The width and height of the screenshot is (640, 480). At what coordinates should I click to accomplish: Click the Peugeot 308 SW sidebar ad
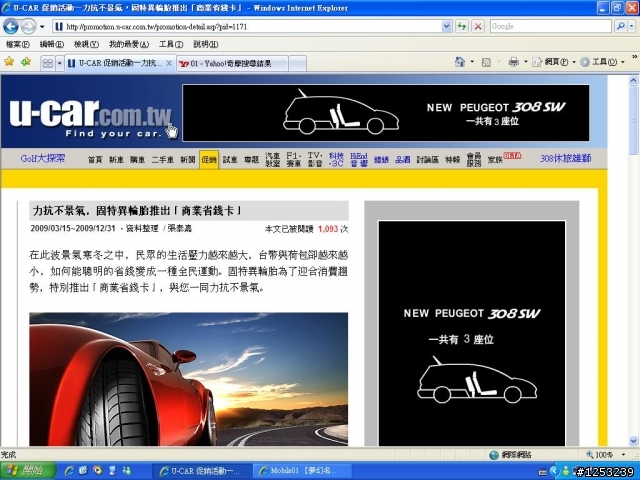[472, 333]
